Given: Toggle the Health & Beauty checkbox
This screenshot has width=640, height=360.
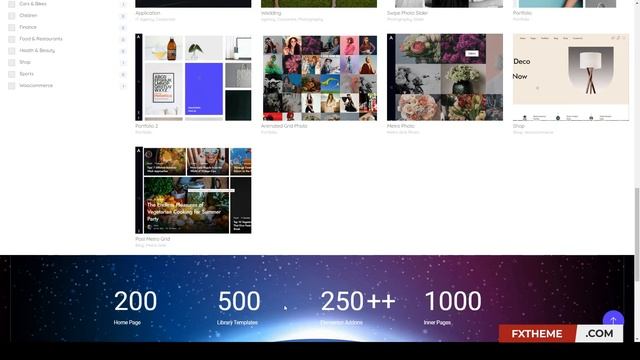Looking at the screenshot, I should 12,51.
